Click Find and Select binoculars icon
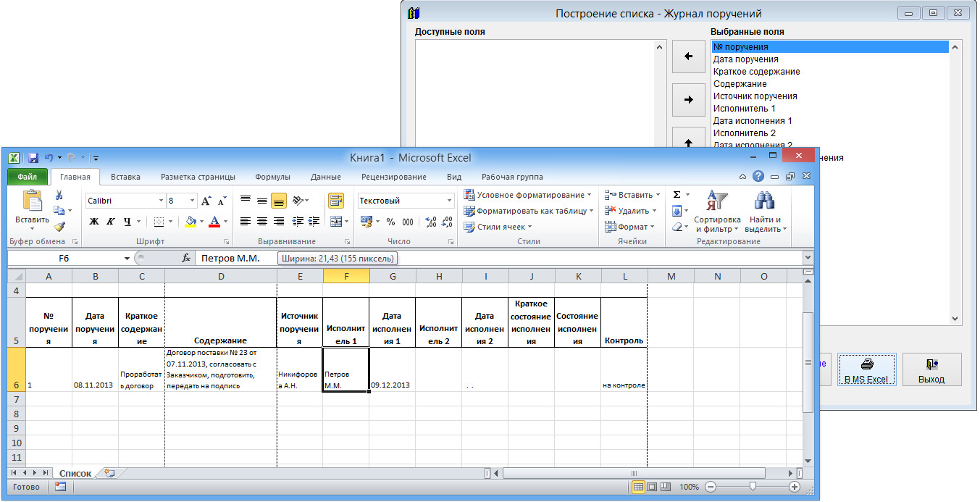The image size is (980, 502). [764, 212]
